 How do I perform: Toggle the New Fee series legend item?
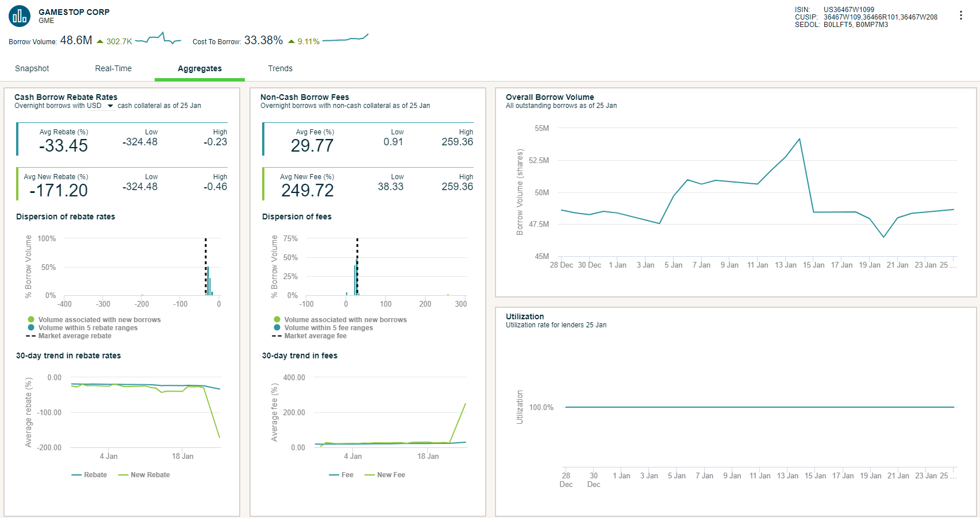point(385,475)
